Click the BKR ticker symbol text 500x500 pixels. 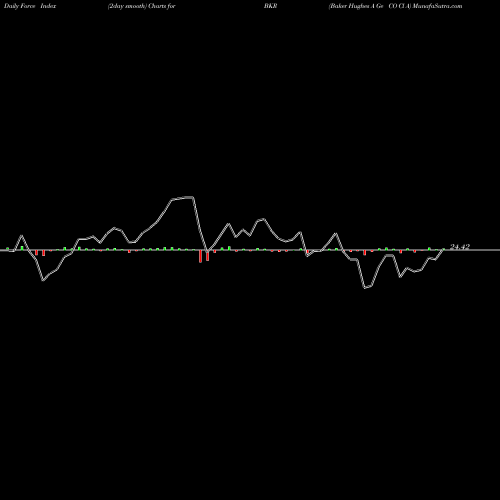(x=271, y=6)
